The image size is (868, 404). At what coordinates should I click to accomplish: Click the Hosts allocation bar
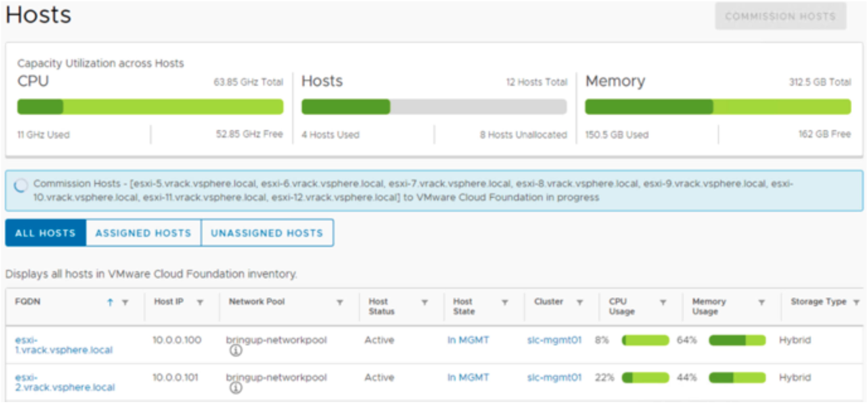(x=434, y=107)
